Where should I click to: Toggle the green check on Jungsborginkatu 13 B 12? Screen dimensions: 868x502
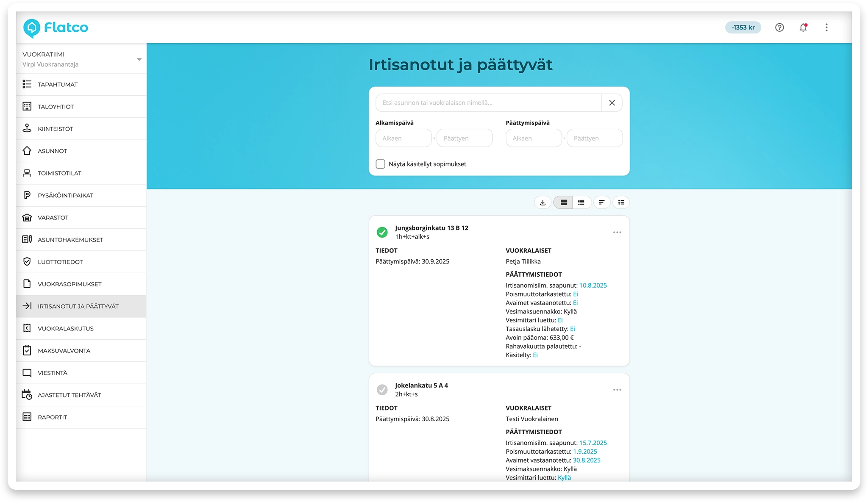[383, 232]
